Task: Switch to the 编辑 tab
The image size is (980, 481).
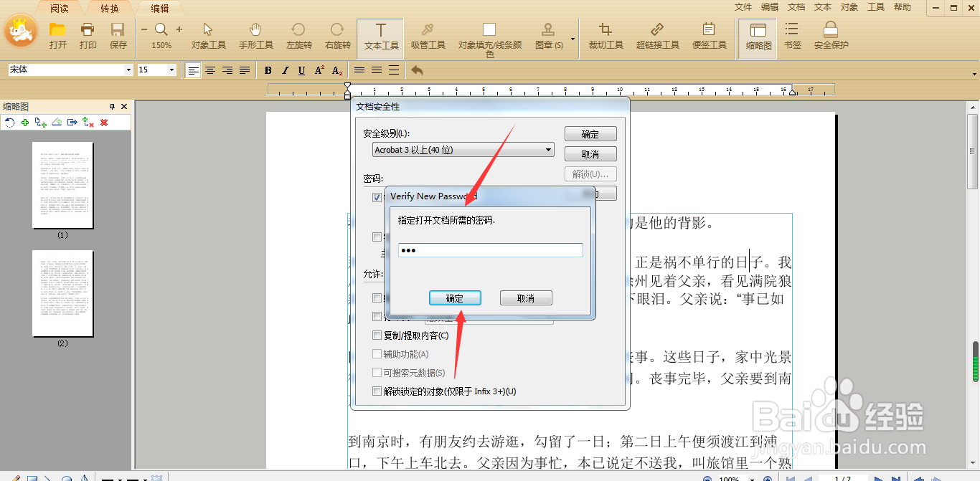Action: 159,9
